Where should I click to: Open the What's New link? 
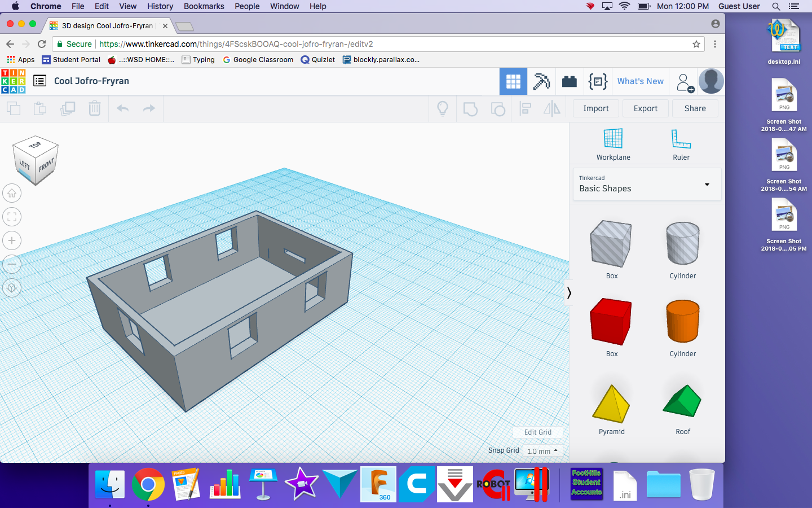pos(641,81)
